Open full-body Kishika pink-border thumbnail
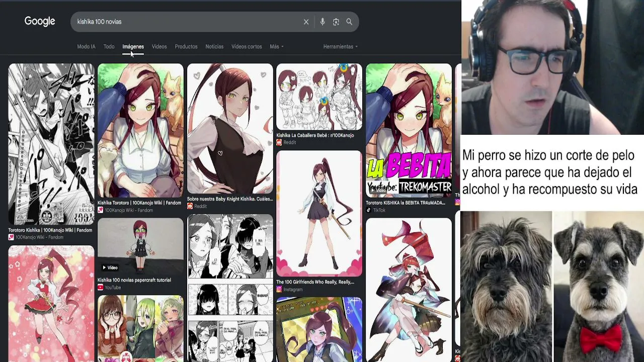Screen dimensions: 644x362 [319, 214]
